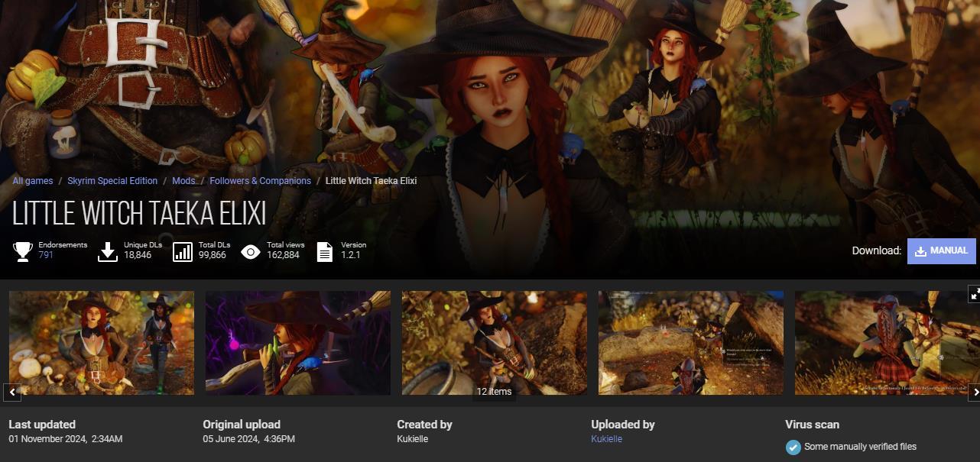980x462 pixels.
Task: Click the Total DLs bar chart icon
Action: 183,251
